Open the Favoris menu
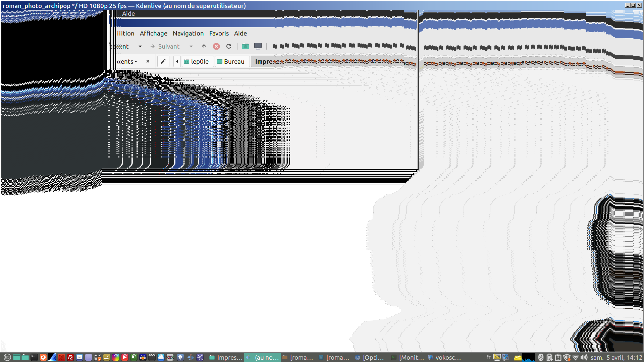Viewport: 644px width, 362px height. tap(219, 33)
